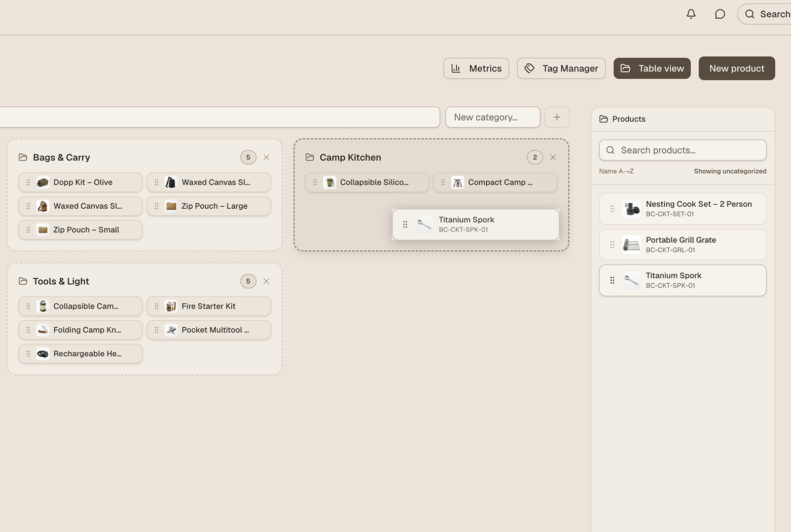The width and height of the screenshot is (791, 532).
Task: Click the Pocket Multitool ... drag handle
Action: tap(157, 330)
